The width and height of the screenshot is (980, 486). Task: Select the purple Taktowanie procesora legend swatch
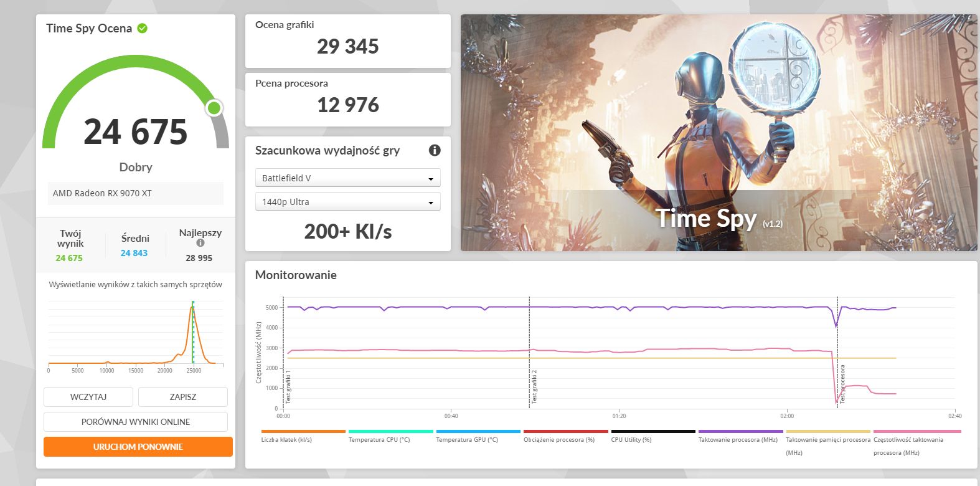(x=741, y=431)
